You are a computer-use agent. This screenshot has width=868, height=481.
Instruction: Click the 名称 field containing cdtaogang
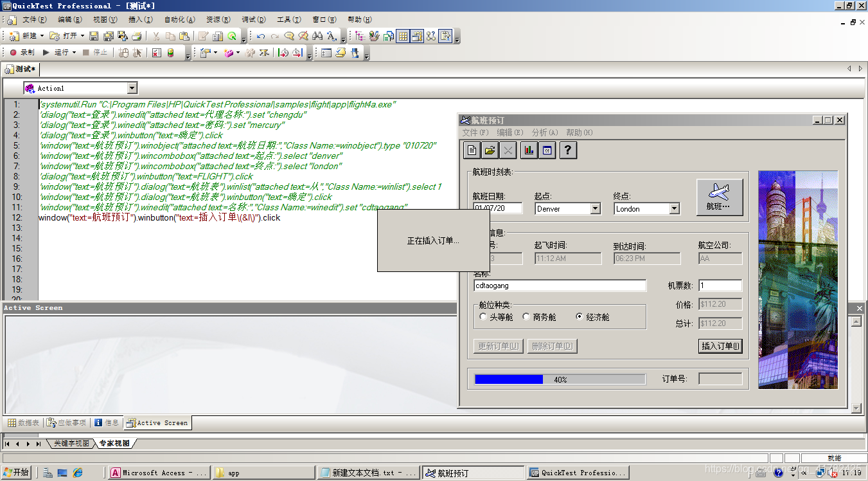(560, 286)
